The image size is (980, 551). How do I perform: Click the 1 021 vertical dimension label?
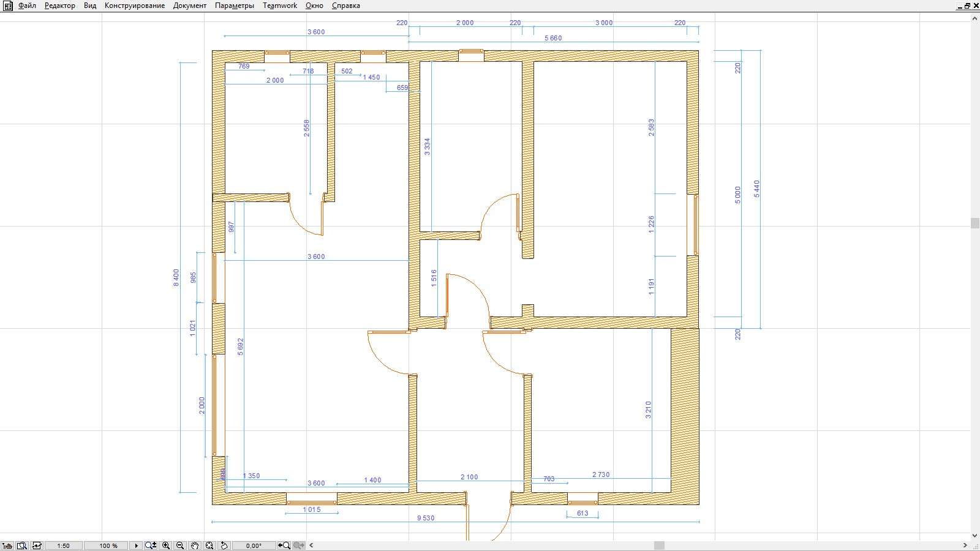(193, 328)
